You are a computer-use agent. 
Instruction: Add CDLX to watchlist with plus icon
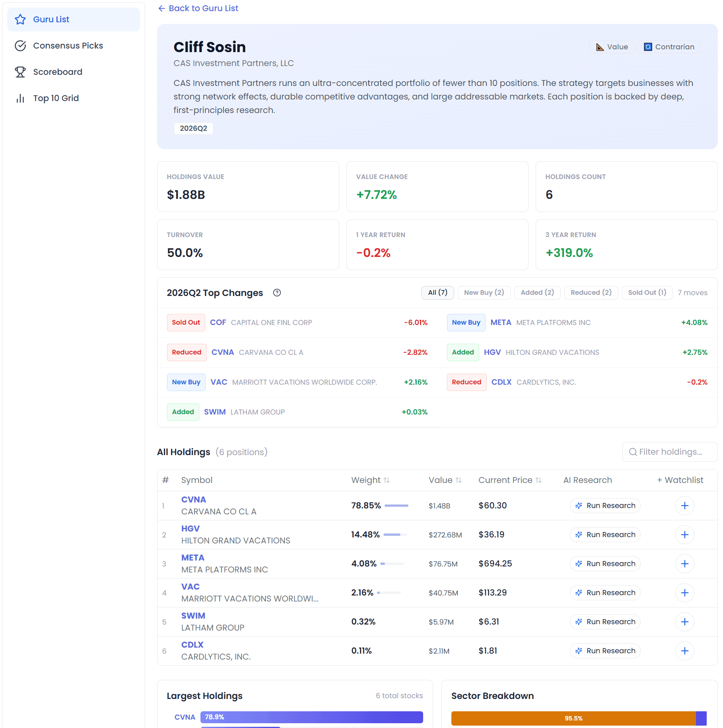pos(685,651)
